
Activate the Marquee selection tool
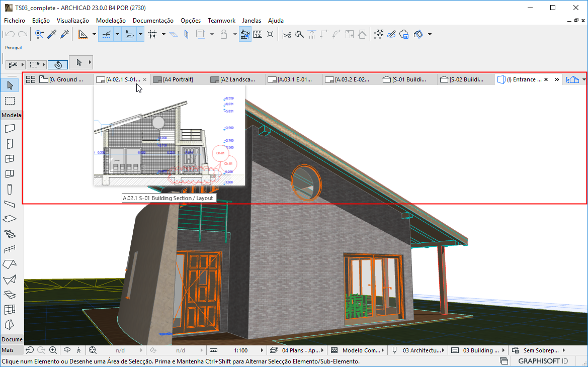10,100
